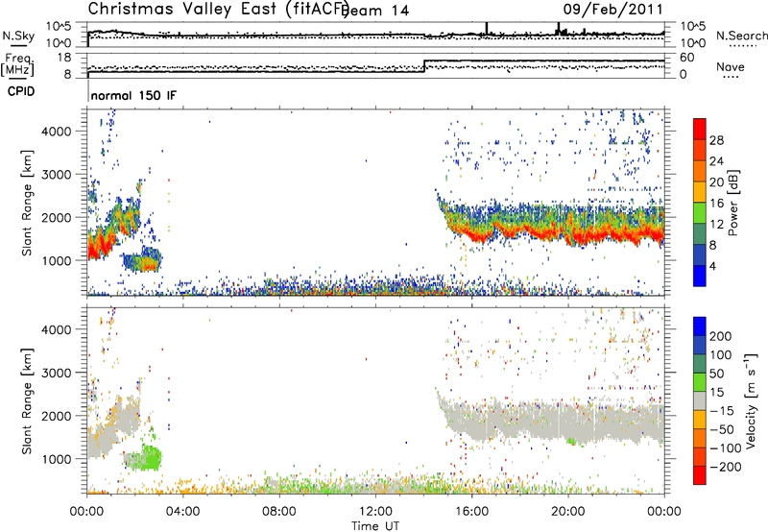The height and width of the screenshot is (532, 768).
Task: Click the 'Time UT' axis title
Action: (x=375, y=526)
